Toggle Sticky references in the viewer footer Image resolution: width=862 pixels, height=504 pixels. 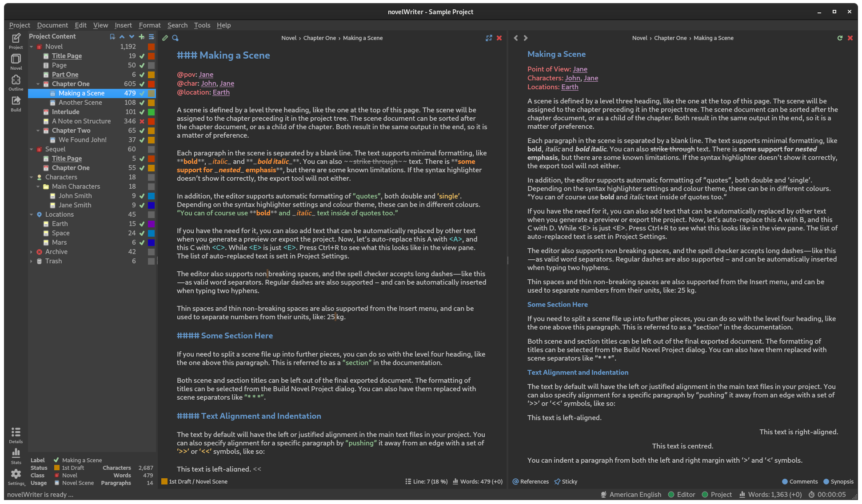(566, 482)
